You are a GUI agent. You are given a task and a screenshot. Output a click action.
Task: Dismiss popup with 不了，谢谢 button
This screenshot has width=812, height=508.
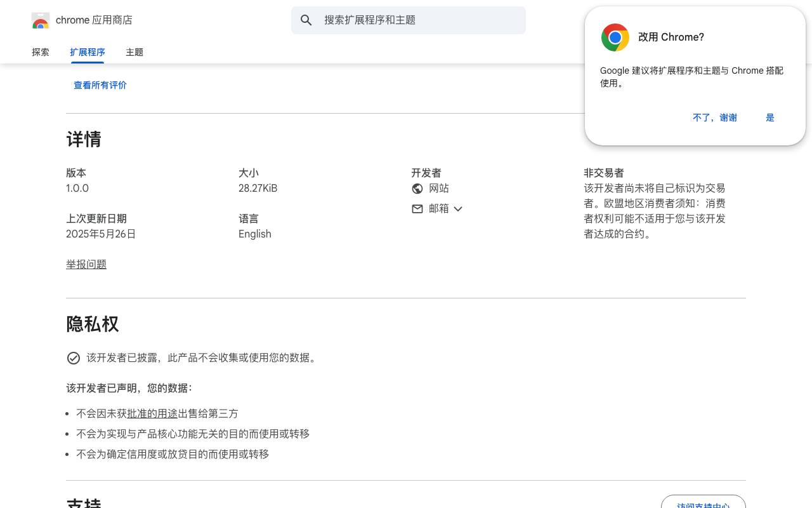click(715, 117)
